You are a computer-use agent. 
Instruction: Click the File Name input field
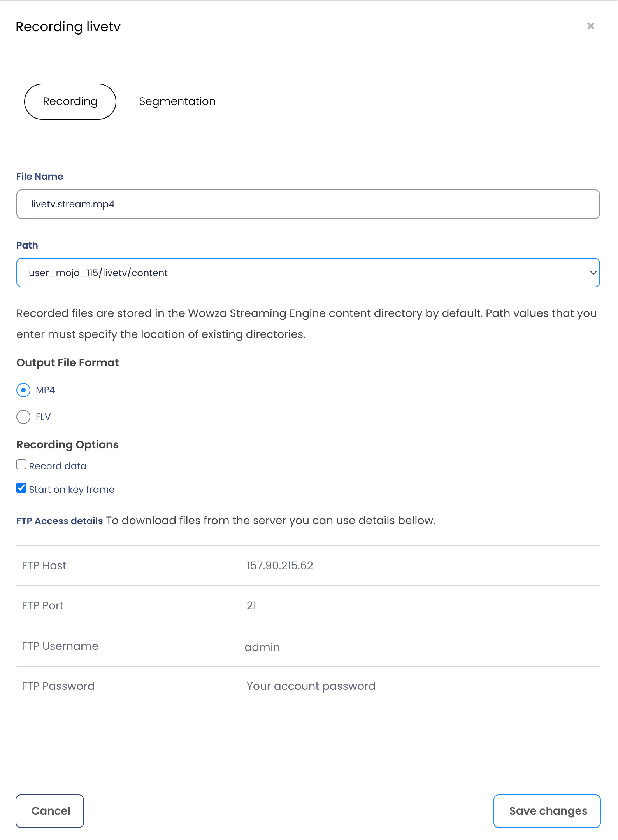308,204
